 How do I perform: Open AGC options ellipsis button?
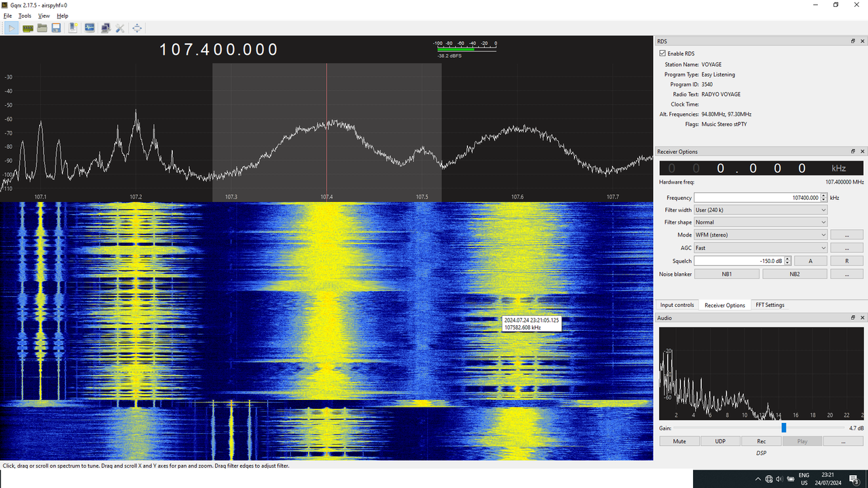tap(847, 248)
